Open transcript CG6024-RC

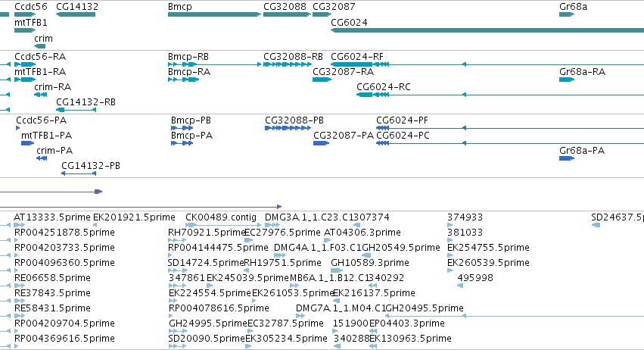click(383, 87)
